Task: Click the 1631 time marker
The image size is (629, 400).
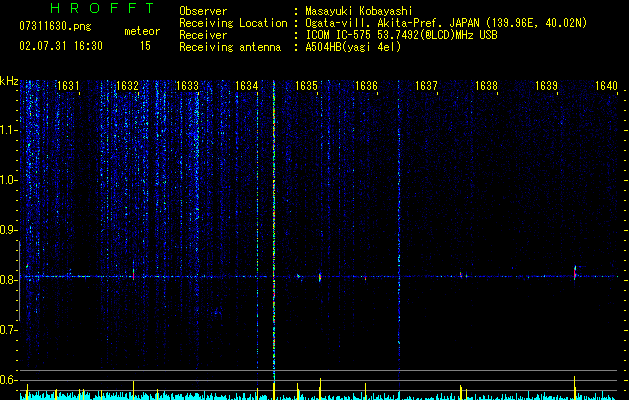Action: point(68,86)
